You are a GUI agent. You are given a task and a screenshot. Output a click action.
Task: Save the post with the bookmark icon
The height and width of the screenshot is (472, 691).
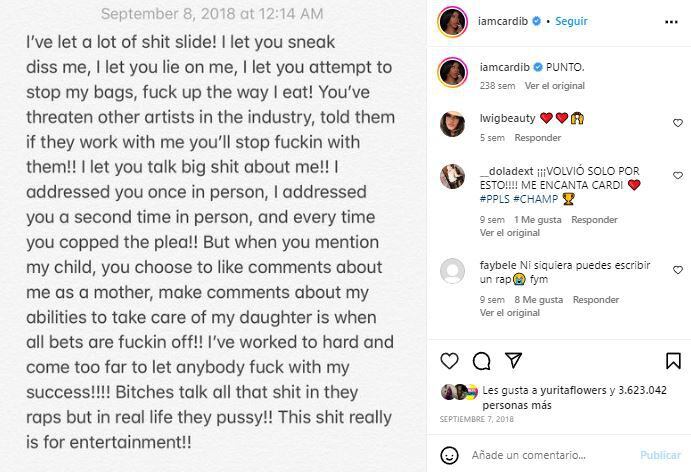click(x=671, y=360)
